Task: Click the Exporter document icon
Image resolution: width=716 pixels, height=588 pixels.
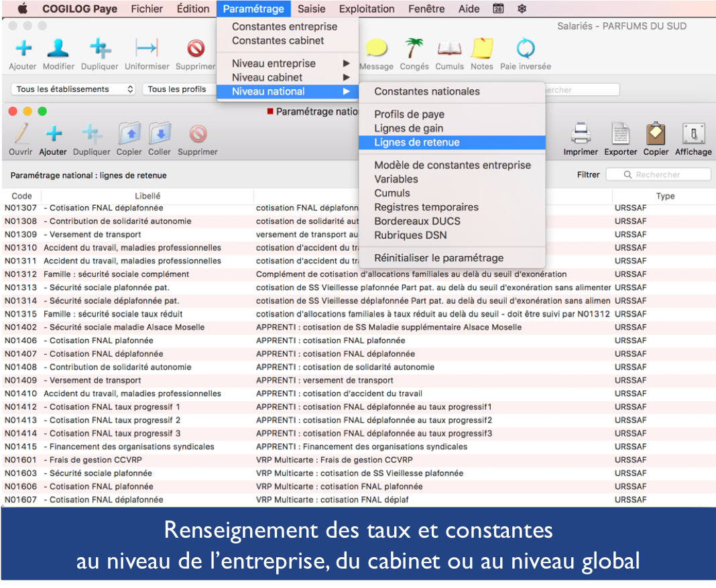Action: click(621, 133)
